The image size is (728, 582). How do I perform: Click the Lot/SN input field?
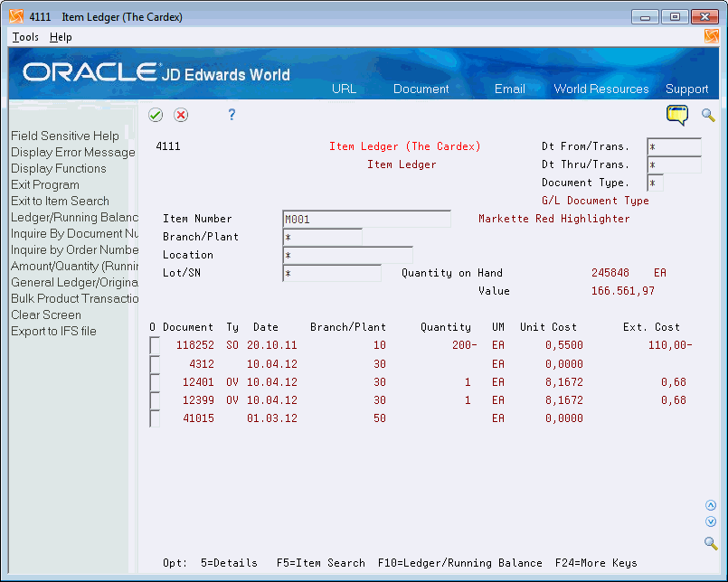[x=332, y=273]
